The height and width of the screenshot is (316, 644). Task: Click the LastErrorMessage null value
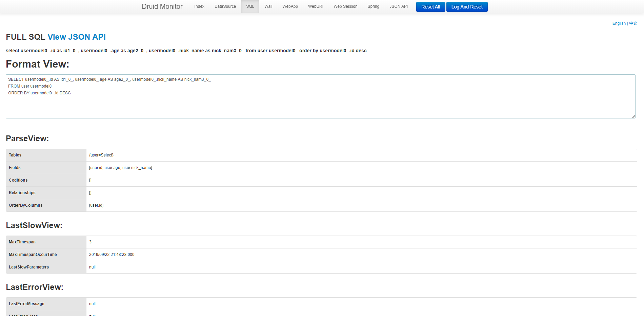[x=92, y=304]
